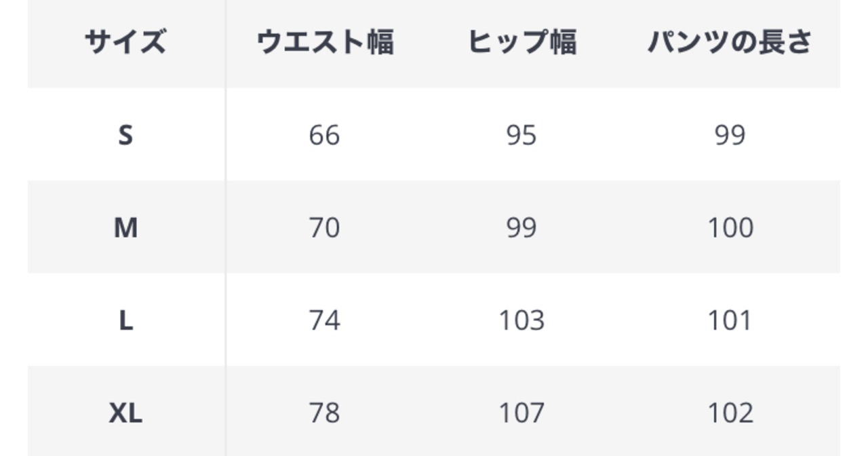The width and height of the screenshot is (868, 456).
Task: Click hip width value 103 for size L
Action: (x=521, y=320)
